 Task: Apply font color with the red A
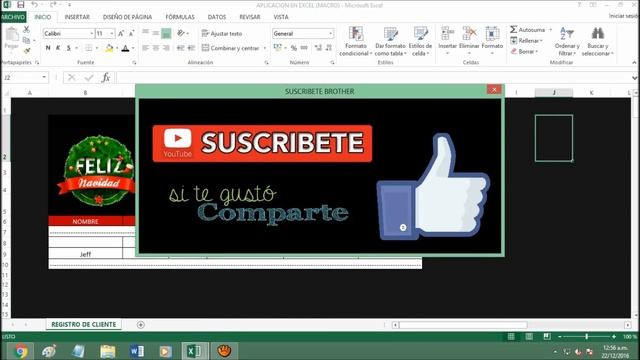(126, 48)
